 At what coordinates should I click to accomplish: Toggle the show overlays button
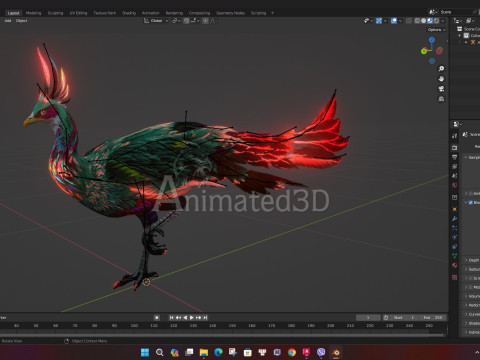click(394, 21)
